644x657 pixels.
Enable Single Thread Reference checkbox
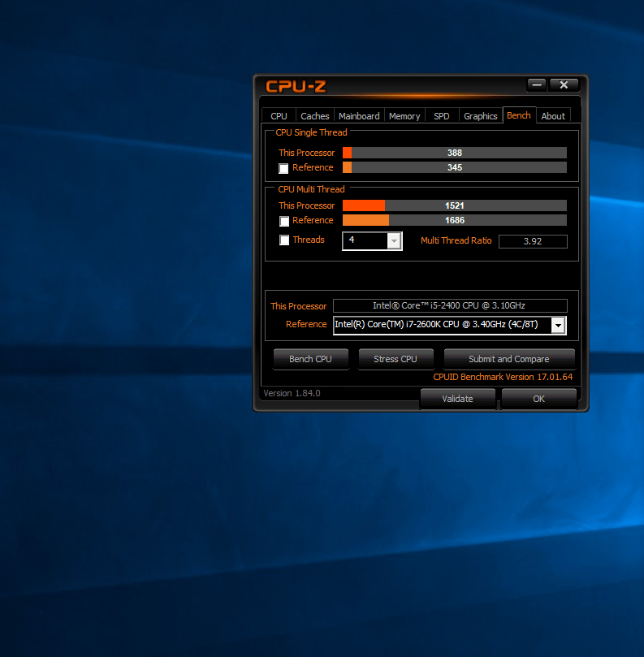283,168
